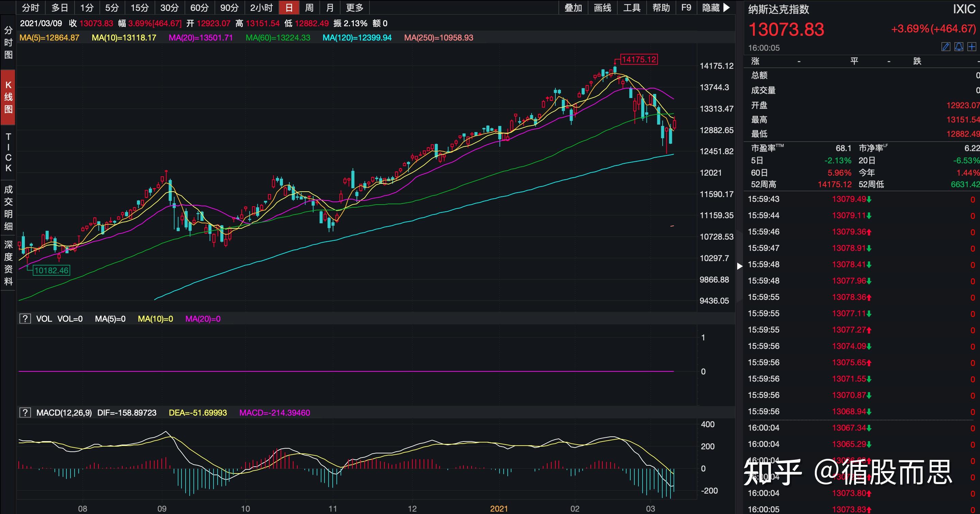Open the 更多 periods dropdown

pyautogui.click(x=354, y=7)
